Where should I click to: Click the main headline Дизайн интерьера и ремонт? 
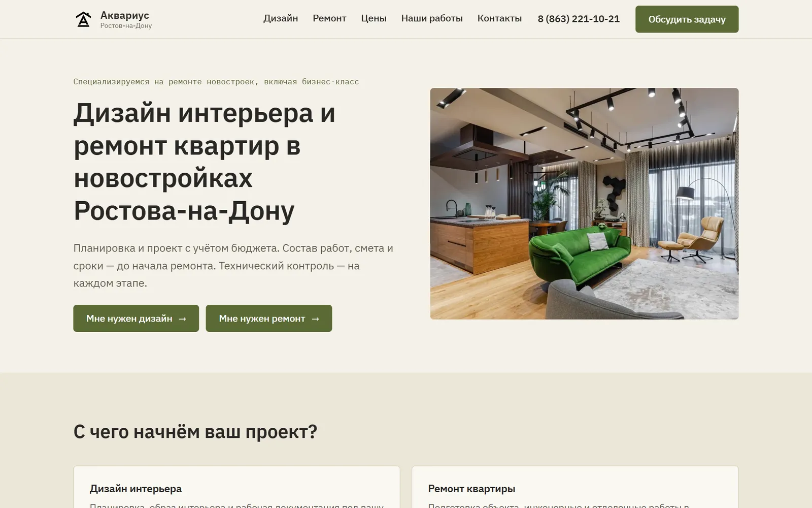tap(205, 162)
